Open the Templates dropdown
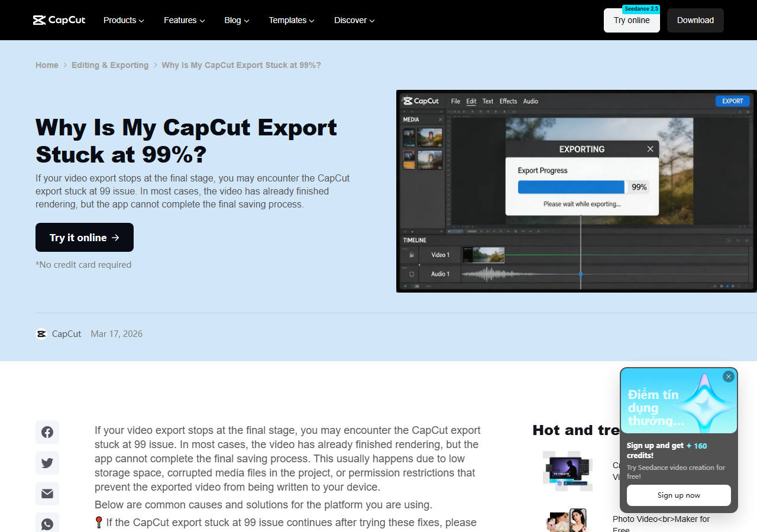Viewport: 757px width, 532px height. coord(292,20)
